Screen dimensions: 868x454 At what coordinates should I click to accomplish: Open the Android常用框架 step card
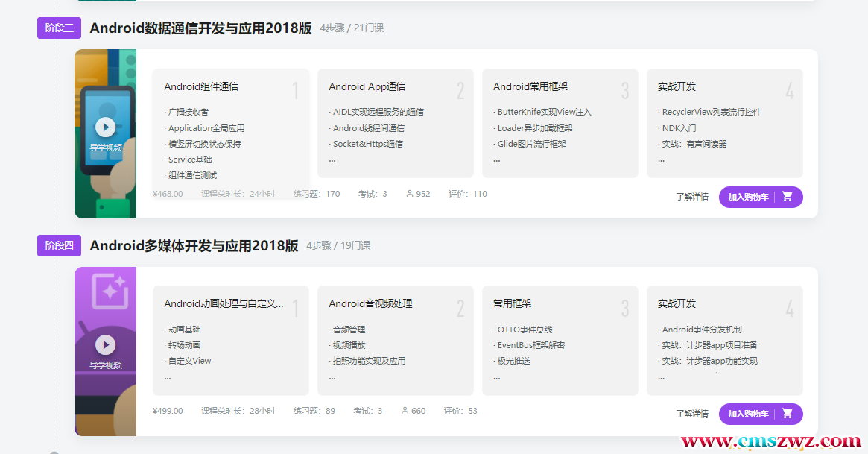[560, 124]
